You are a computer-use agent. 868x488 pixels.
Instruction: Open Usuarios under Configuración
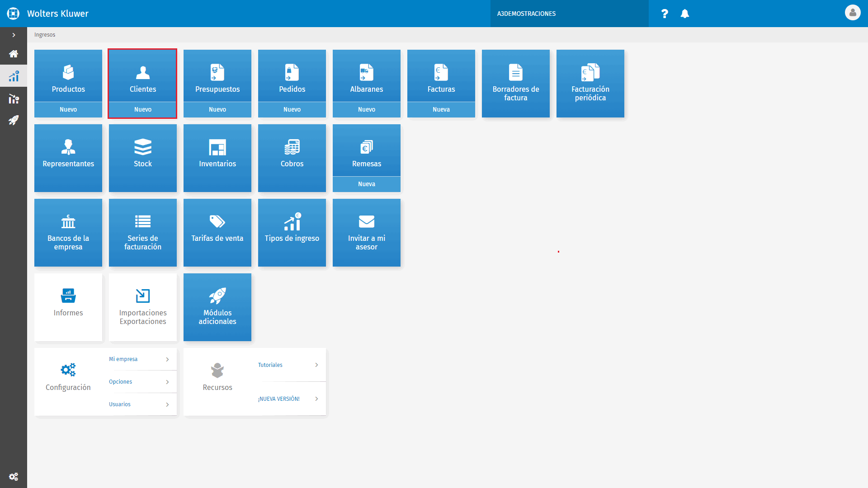(x=139, y=404)
